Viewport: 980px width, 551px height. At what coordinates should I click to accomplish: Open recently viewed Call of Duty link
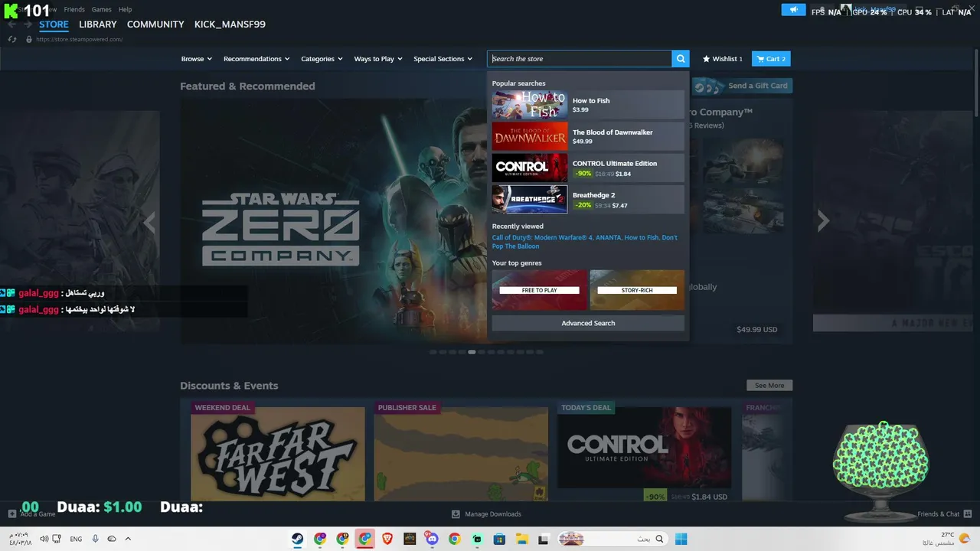[x=541, y=238]
